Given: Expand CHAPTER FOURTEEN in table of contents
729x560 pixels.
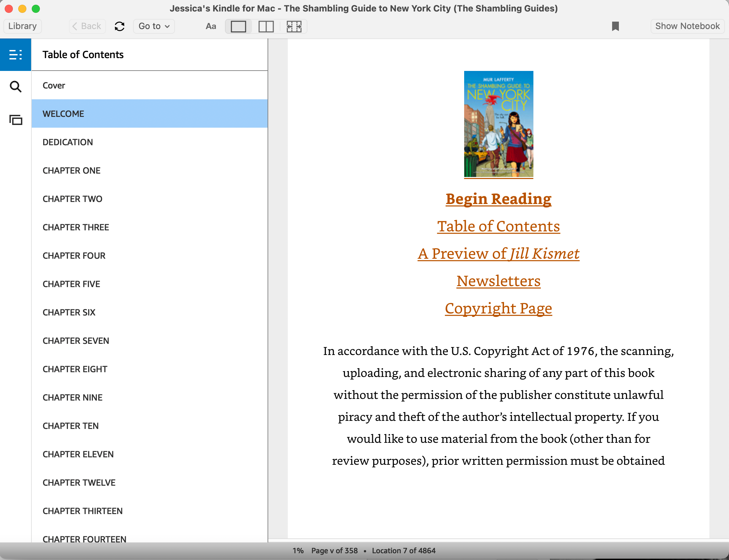Looking at the screenshot, I should click(x=84, y=539).
